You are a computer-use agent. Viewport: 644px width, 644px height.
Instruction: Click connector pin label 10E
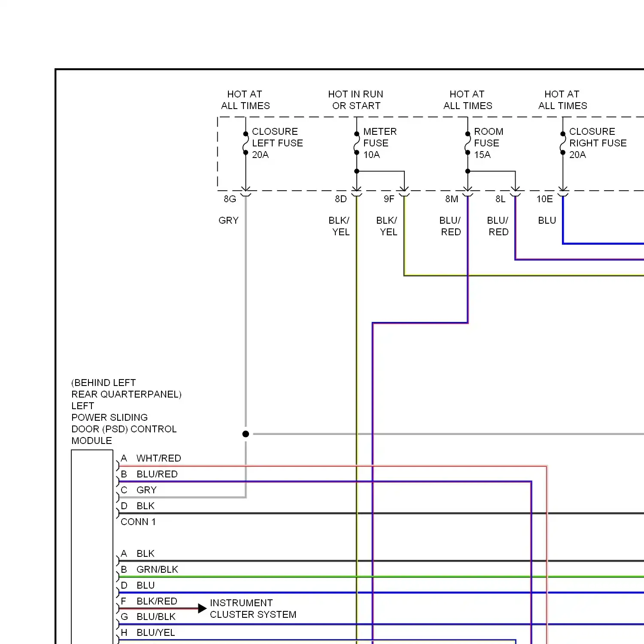click(x=544, y=199)
